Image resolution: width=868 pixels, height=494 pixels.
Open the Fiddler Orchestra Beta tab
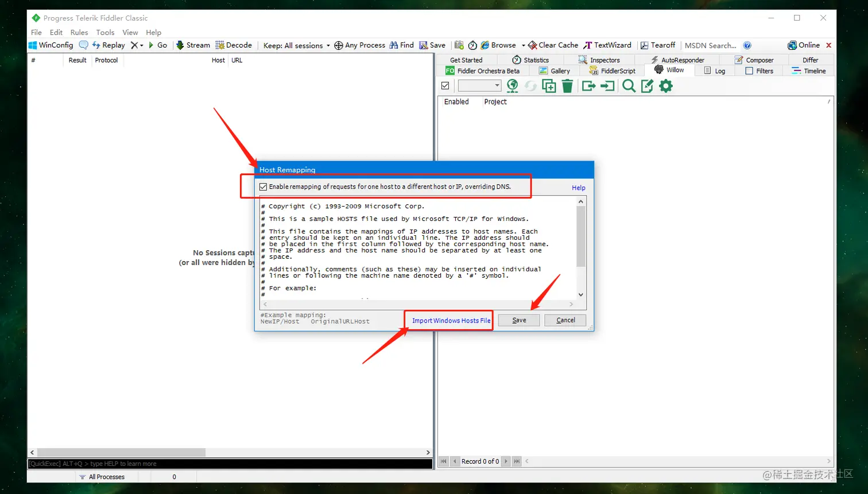tap(483, 71)
